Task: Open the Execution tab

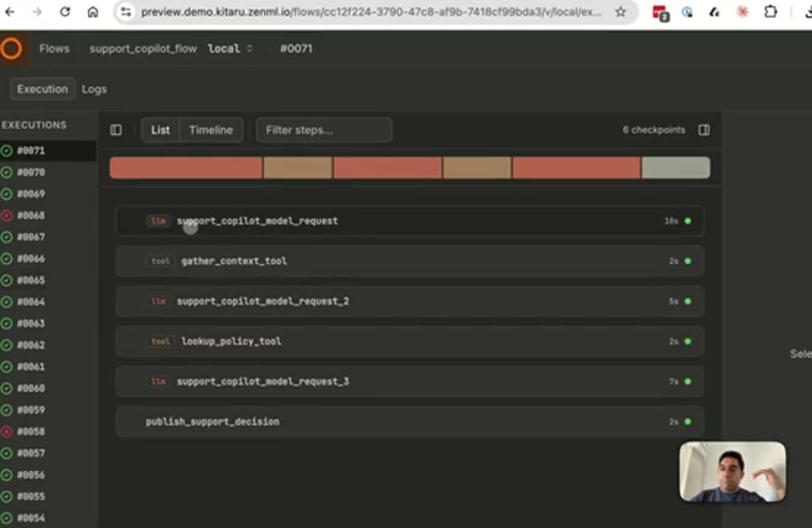Action: 43,89
